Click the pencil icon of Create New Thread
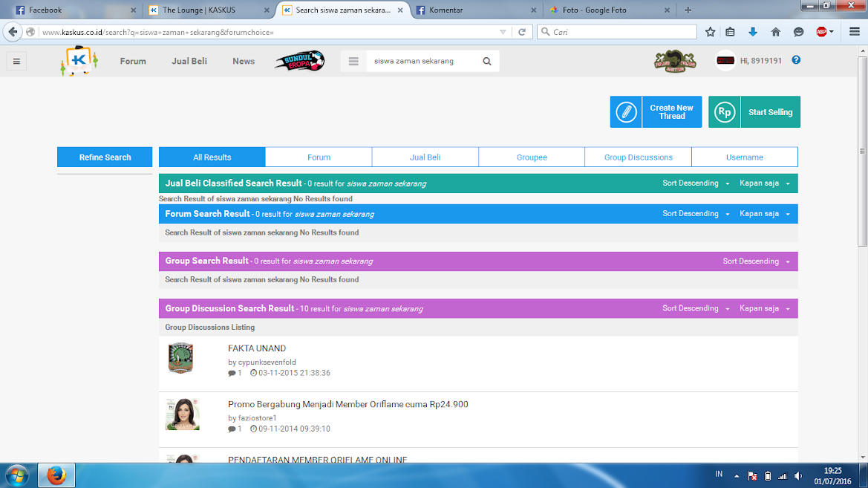The image size is (868, 488). [626, 112]
